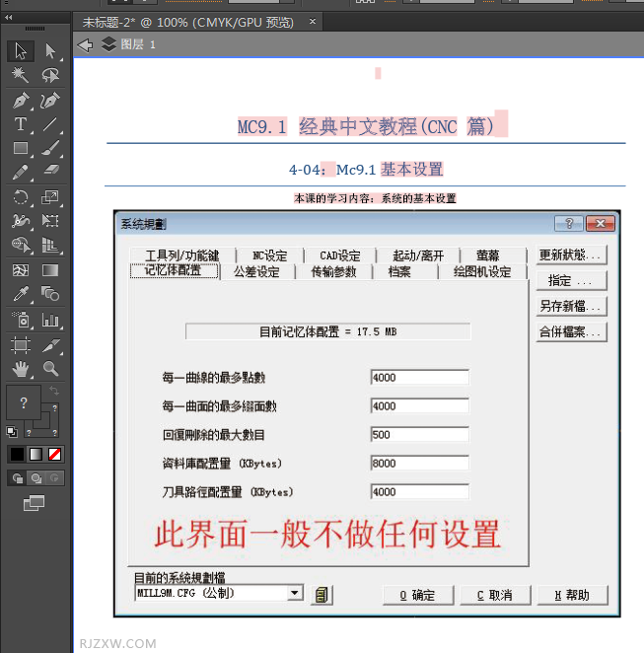Screen dimensions: 644x653
Task: Activate the Magic Wand tool
Action: coord(21,75)
